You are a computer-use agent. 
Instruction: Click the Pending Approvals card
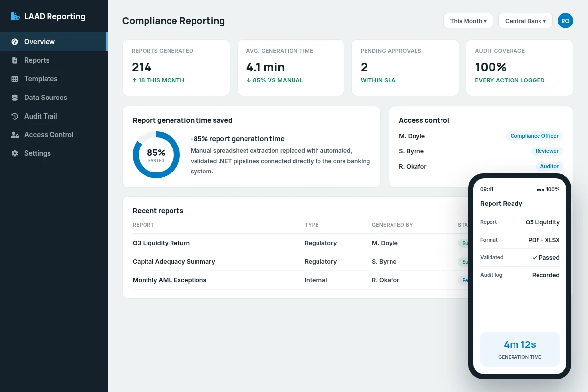405,68
